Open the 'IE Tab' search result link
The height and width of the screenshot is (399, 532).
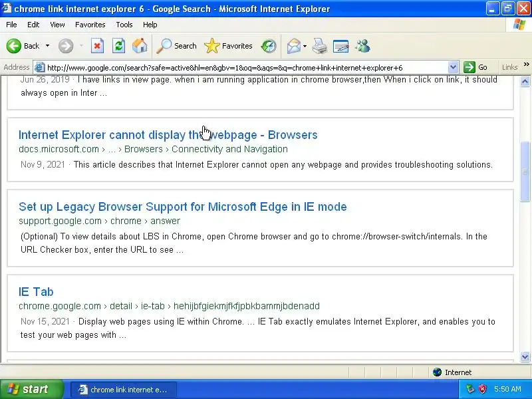[x=36, y=292]
